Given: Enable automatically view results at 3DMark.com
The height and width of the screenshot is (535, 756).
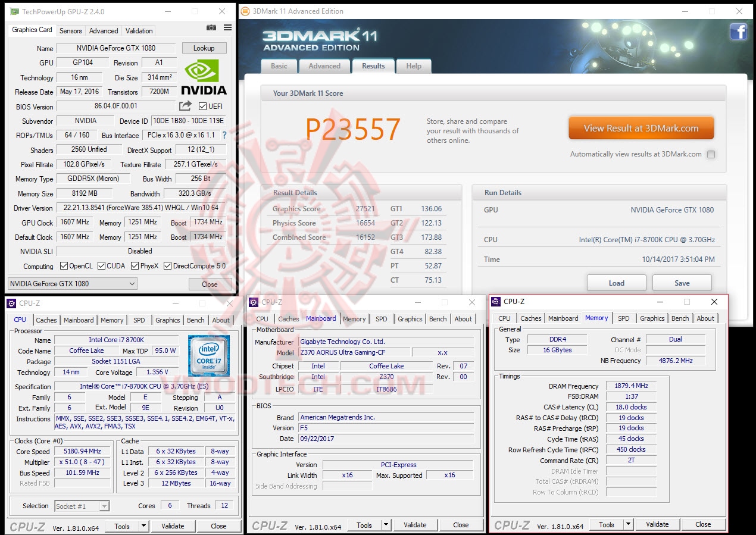Looking at the screenshot, I should (x=711, y=154).
